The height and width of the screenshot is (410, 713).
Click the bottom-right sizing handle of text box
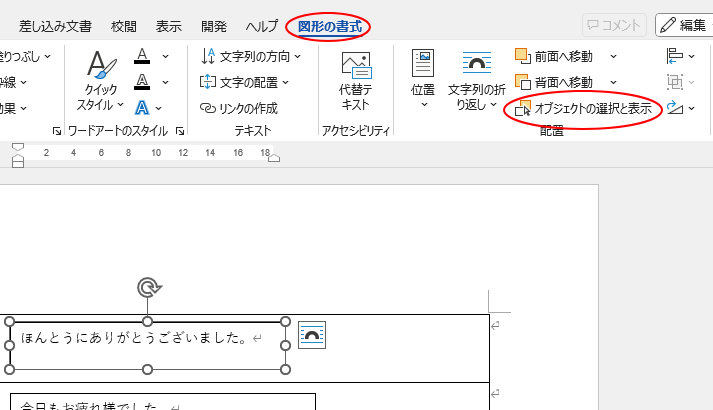[285, 370]
